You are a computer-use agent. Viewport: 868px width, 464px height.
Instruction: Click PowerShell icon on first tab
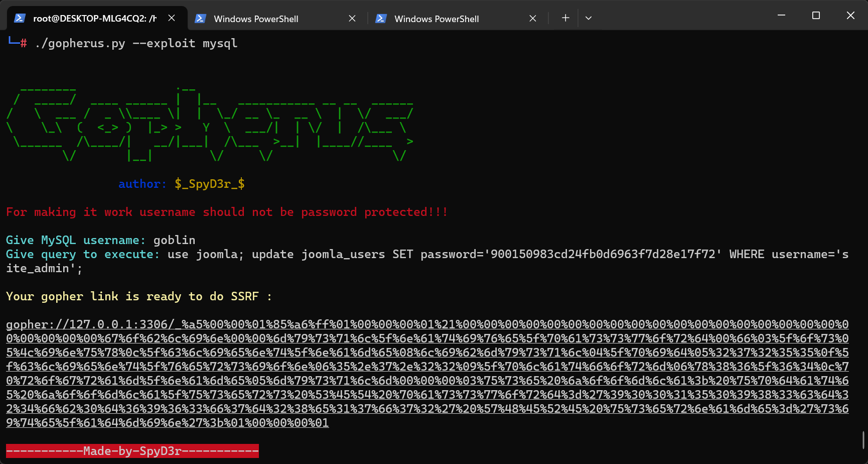(x=20, y=18)
